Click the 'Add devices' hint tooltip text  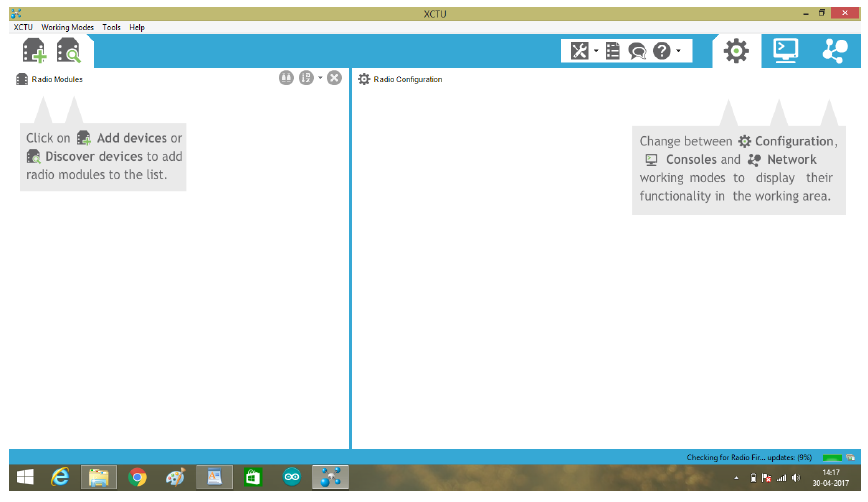132,138
